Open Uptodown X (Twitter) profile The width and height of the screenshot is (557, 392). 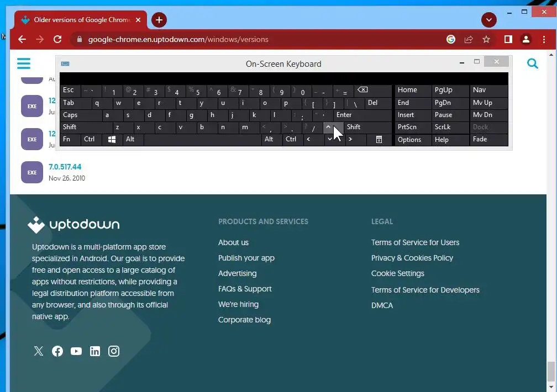38,351
